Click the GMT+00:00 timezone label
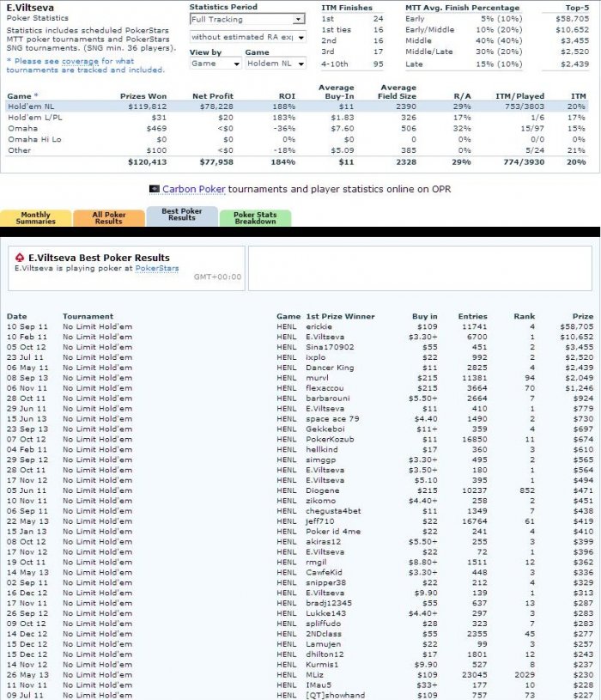The height and width of the screenshot is (700, 601). [217, 277]
